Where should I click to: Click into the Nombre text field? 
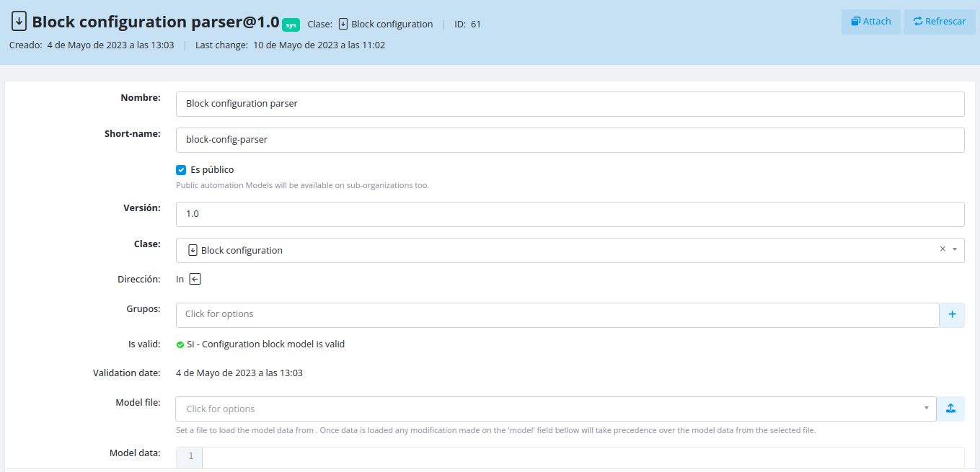tap(570, 104)
